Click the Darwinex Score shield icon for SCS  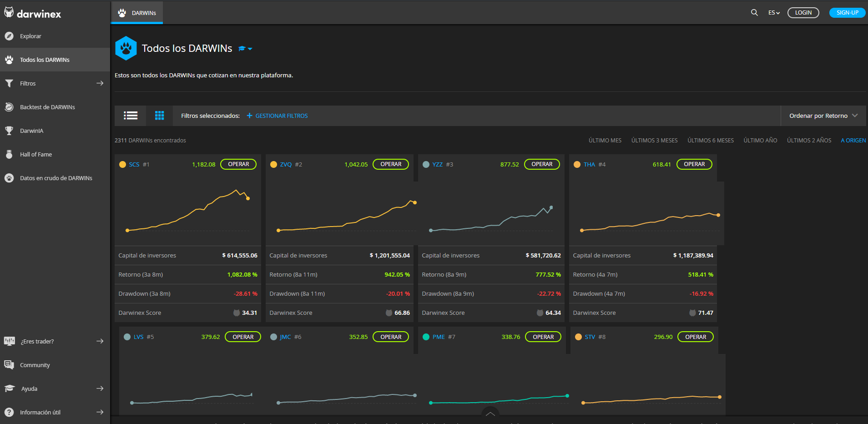pyautogui.click(x=237, y=313)
